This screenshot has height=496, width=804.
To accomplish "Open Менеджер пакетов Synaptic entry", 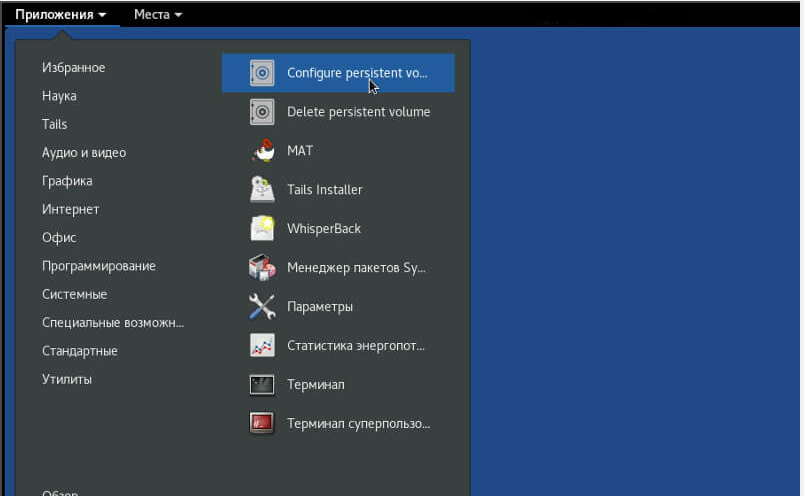I will (338, 268).
